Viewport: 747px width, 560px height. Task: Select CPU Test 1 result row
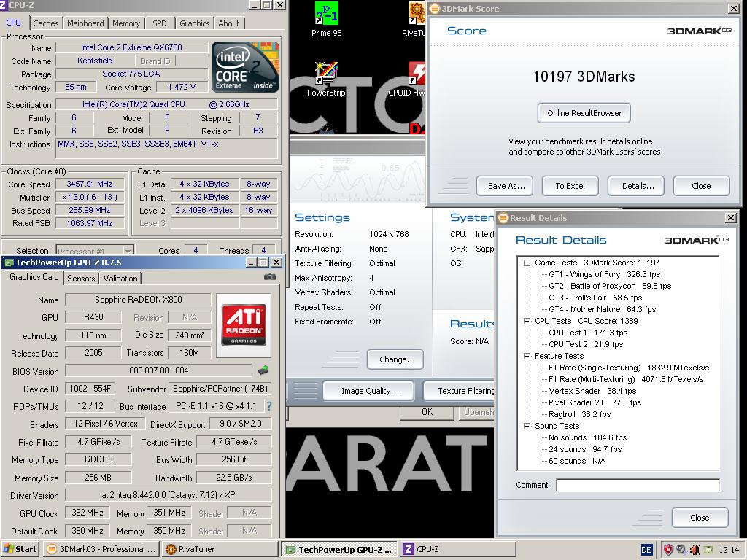(588, 332)
